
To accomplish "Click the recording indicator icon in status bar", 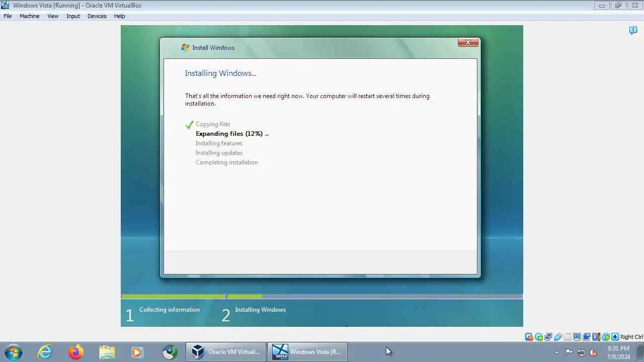I will pos(586,337).
